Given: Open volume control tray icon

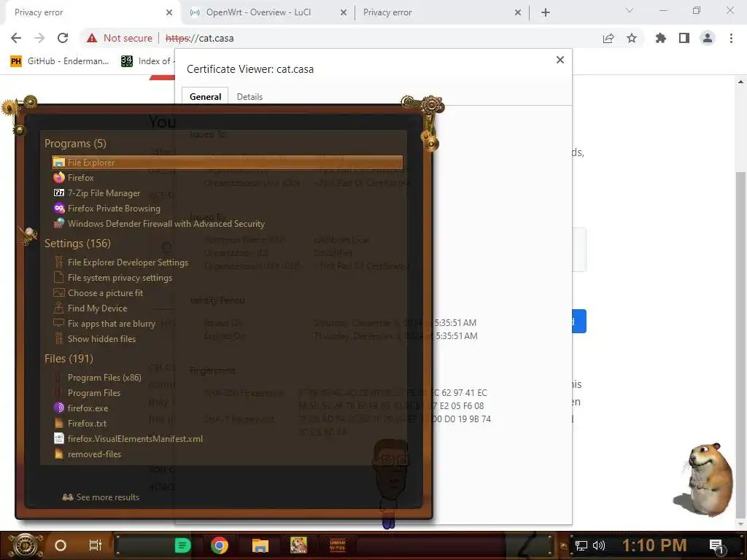Looking at the screenshot, I should (599, 545).
